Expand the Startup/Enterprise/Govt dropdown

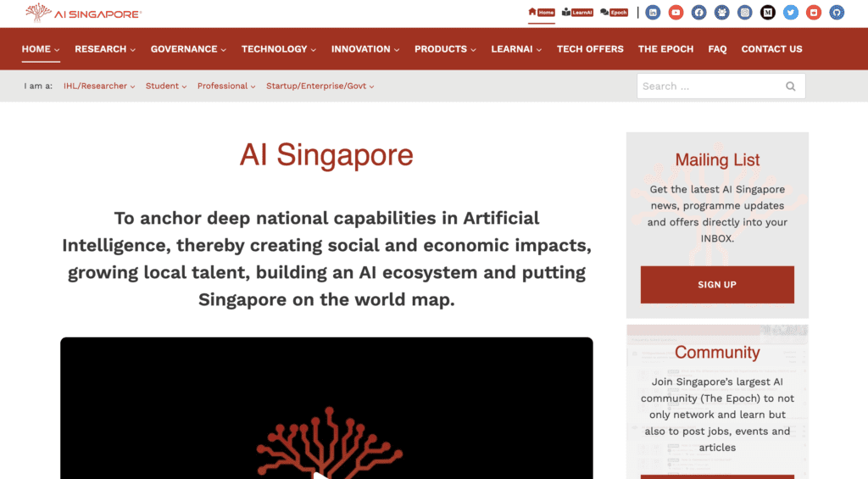[320, 86]
